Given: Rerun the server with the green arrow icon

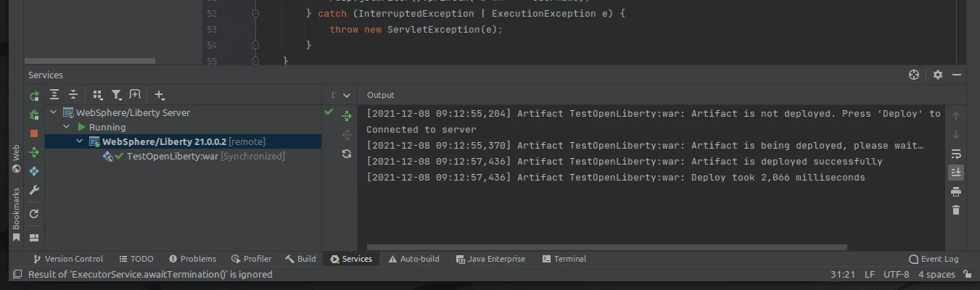Looking at the screenshot, I should pyautogui.click(x=34, y=96).
